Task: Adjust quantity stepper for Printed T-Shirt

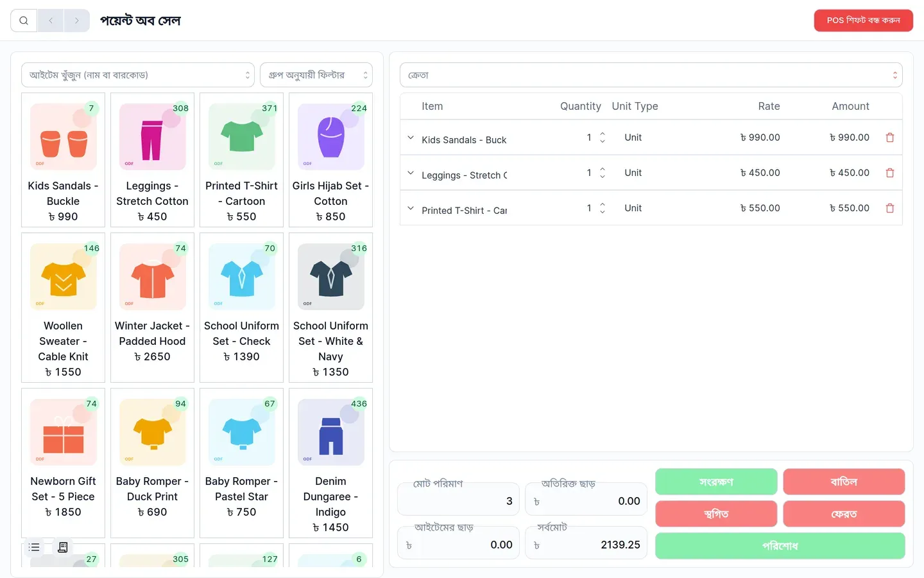Action: point(603,208)
